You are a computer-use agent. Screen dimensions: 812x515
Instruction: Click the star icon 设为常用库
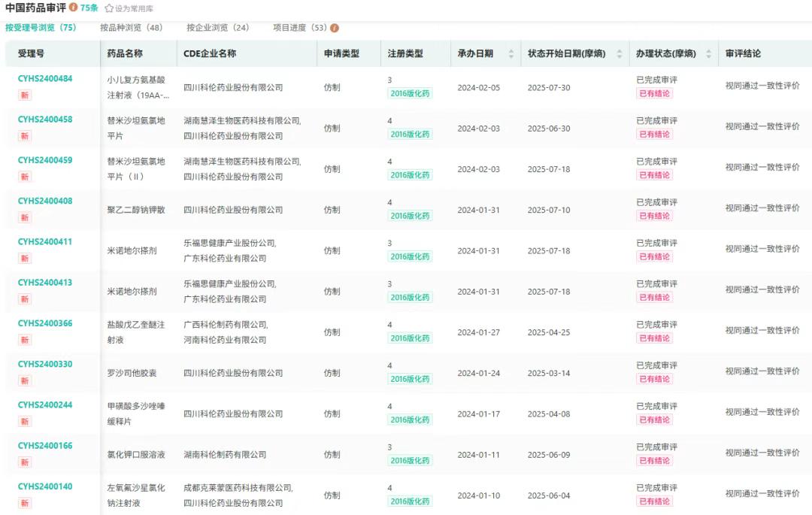point(109,8)
